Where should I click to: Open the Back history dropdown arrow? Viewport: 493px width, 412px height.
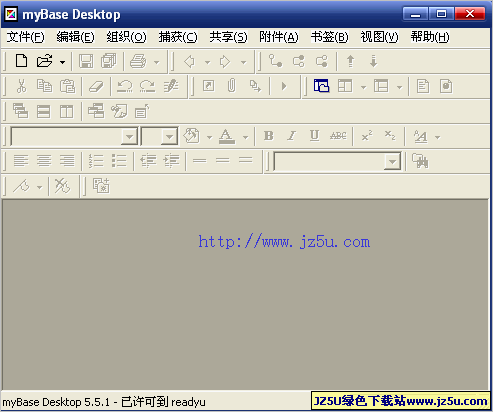207,62
